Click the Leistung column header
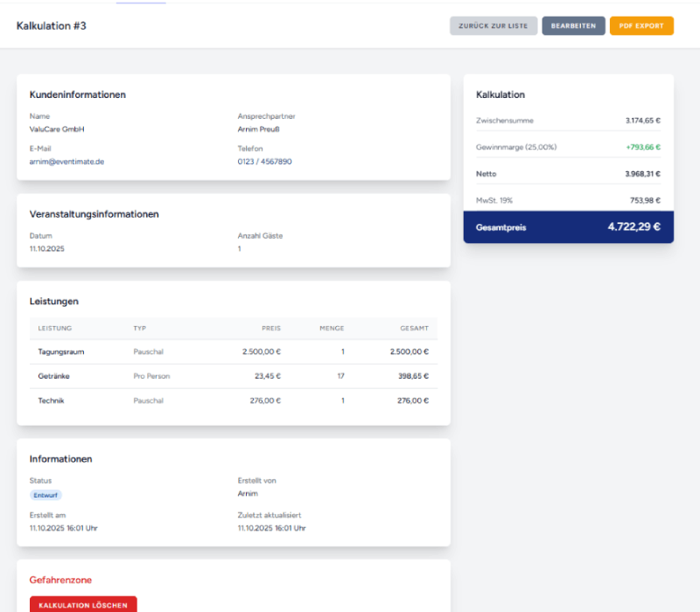Viewport: 700px width, 612px height. 55,329
